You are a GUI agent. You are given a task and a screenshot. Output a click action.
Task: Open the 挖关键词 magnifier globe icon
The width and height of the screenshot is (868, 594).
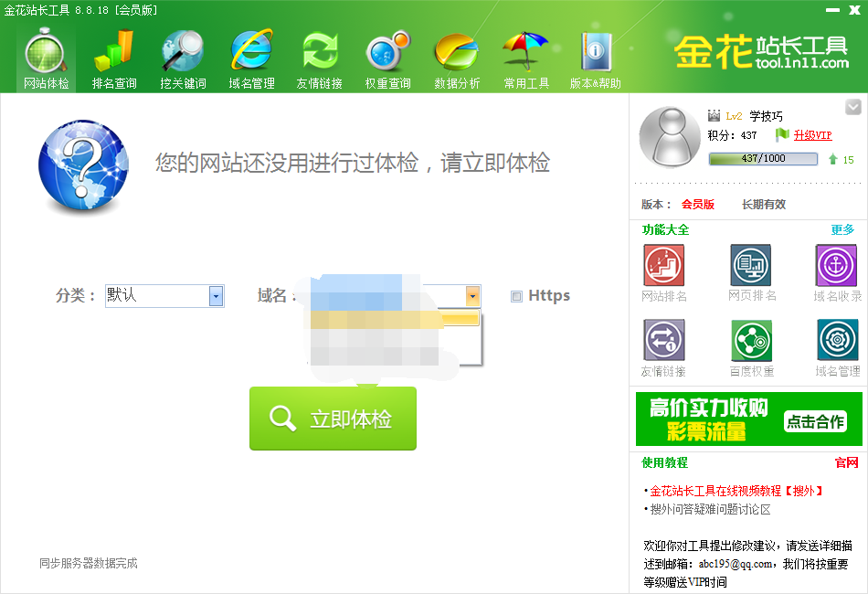pos(184,59)
